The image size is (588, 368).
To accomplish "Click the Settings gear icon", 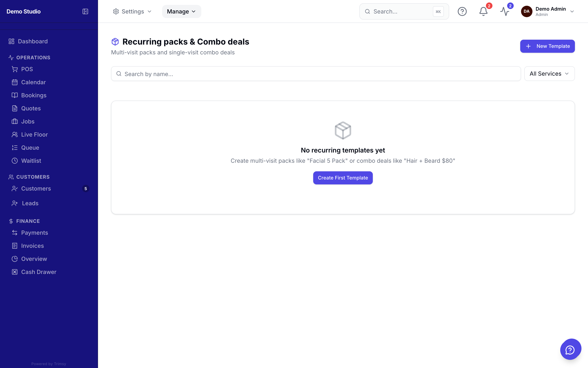I will (x=116, y=11).
